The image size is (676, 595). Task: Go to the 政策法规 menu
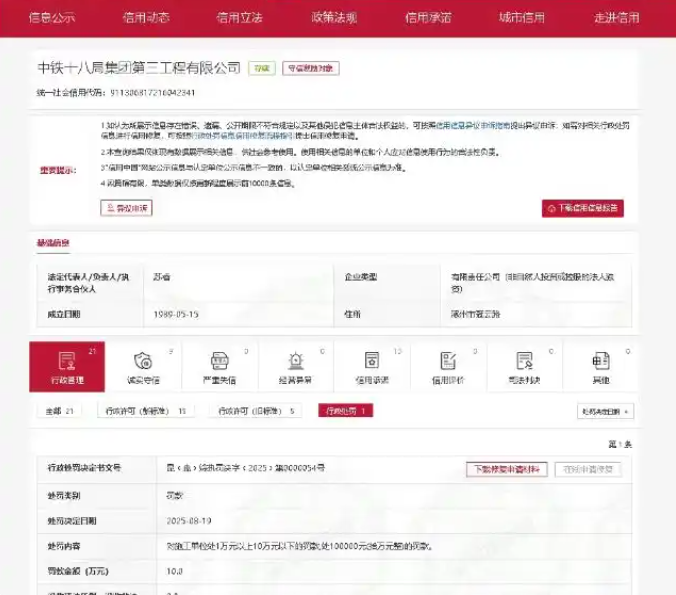point(334,18)
